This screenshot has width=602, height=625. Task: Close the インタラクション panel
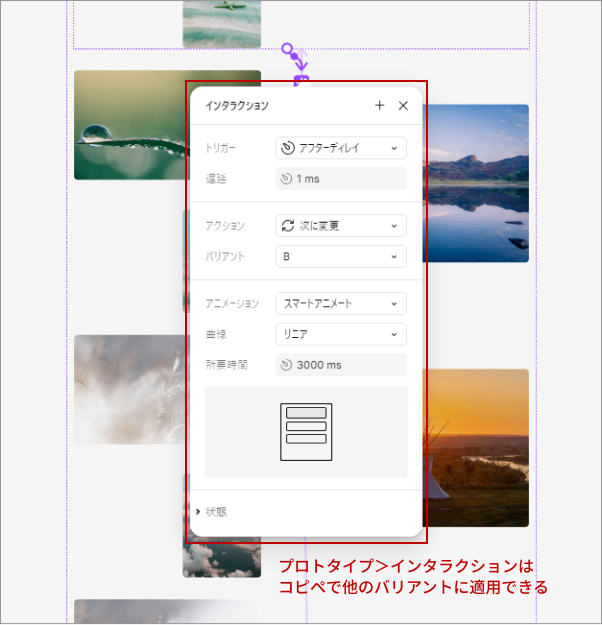[x=403, y=105]
